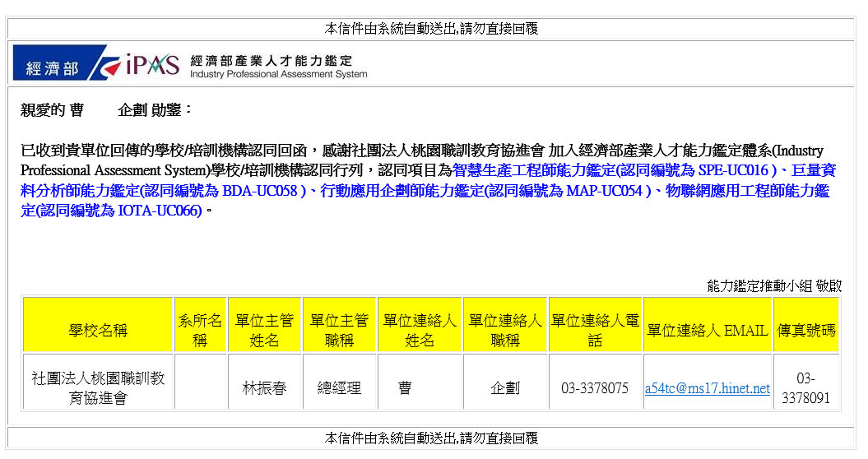This screenshot has height=459, width=868.
Task: Click the 能力鑑定推動小組 敬啟 signature
Action: pyautogui.click(x=774, y=285)
